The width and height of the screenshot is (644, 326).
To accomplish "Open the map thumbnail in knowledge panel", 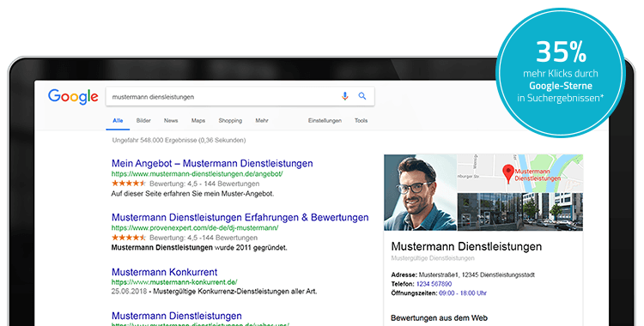I will [x=520, y=173].
